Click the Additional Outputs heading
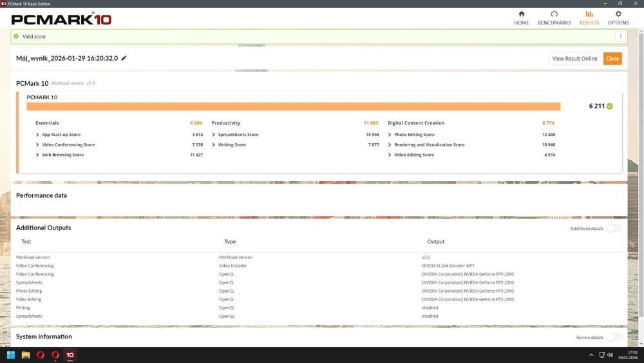The image size is (644, 363). tap(44, 228)
